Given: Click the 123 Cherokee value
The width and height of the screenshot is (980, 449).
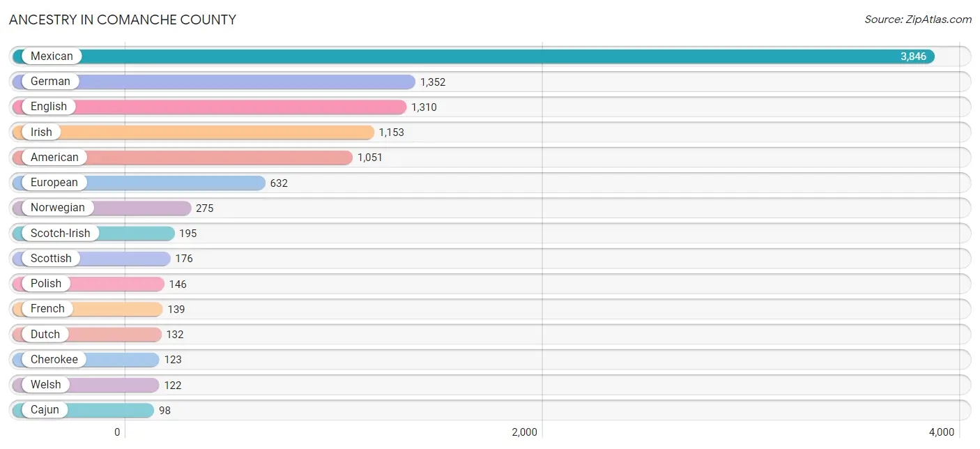Looking at the screenshot, I should click(173, 360).
